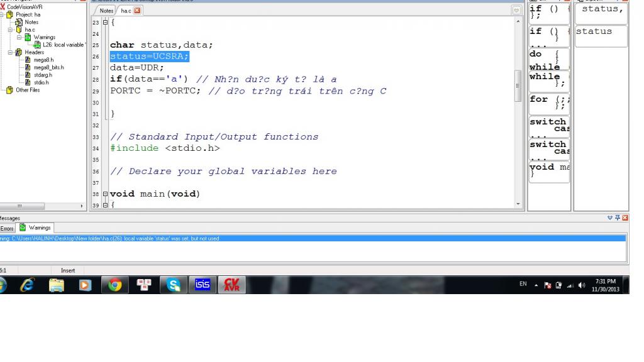Click the volume speaker tray icon

[x=582, y=285]
